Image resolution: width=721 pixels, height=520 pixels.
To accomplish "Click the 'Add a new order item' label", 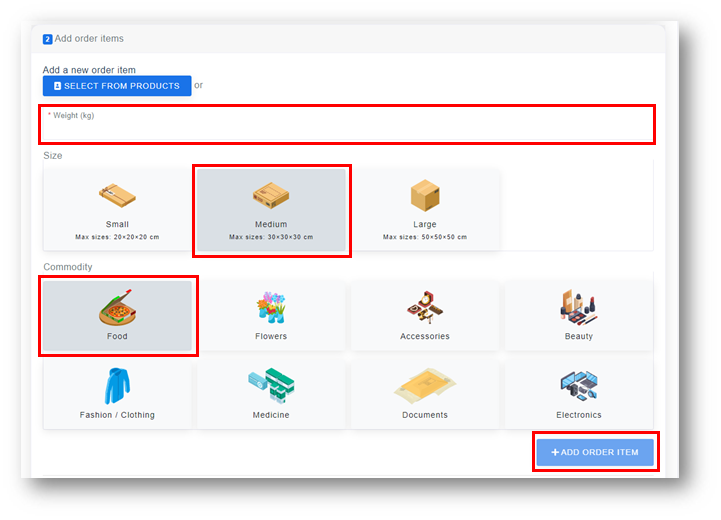I will point(89,70).
